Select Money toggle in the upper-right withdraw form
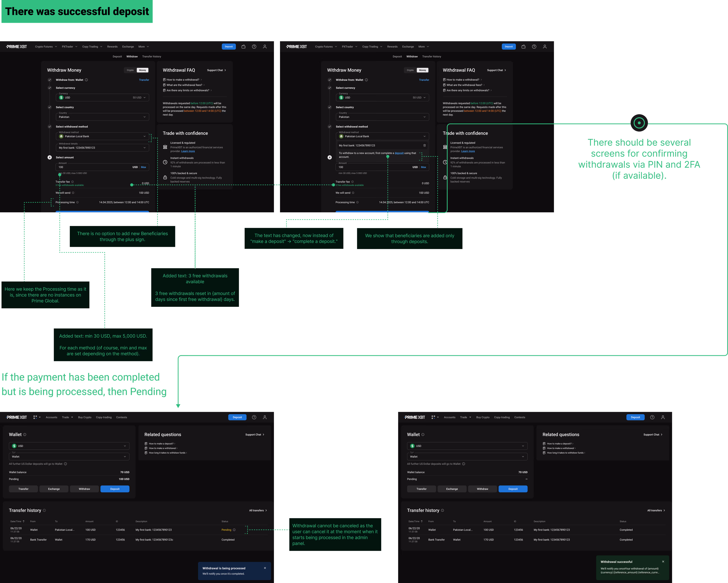The width and height of the screenshot is (728, 583). click(x=422, y=70)
